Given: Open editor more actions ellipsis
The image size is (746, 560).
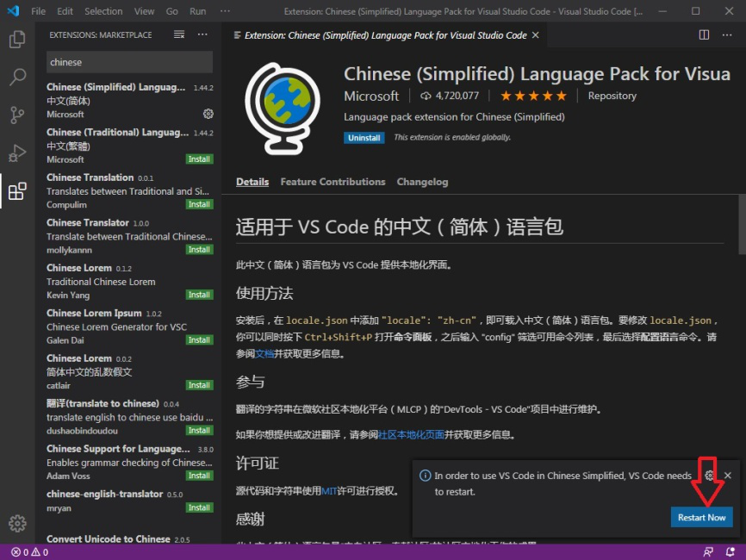Looking at the screenshot, I should pyautogui.click(x=727, y=34).
